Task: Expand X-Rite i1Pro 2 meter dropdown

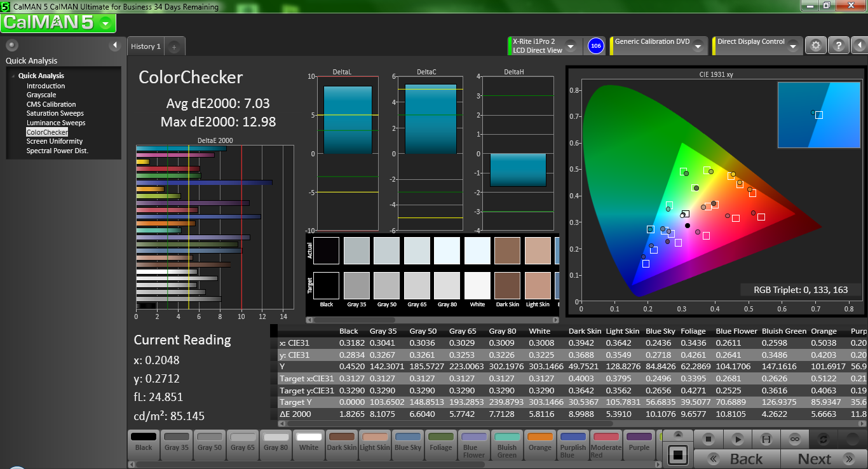Action: click(x=570, y=46)
